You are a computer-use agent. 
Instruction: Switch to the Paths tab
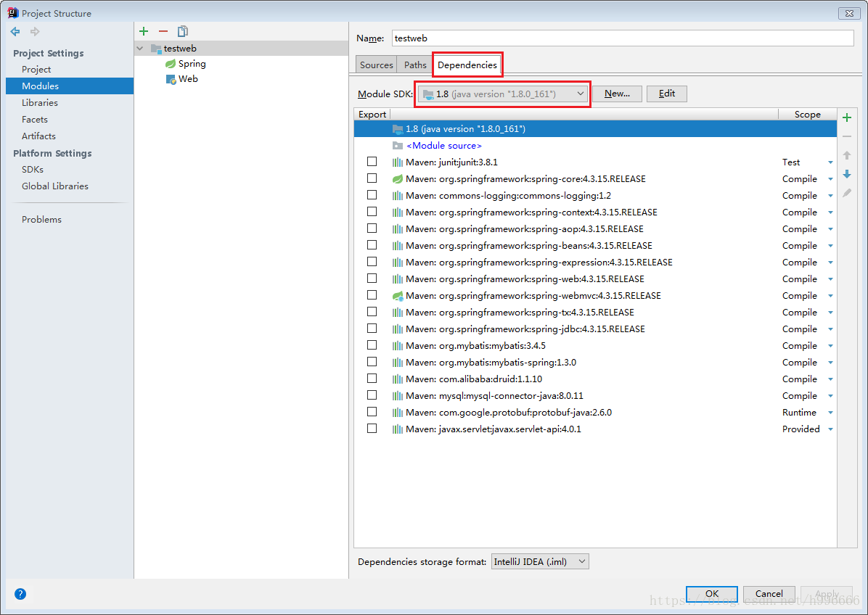[x=415, y=65]
